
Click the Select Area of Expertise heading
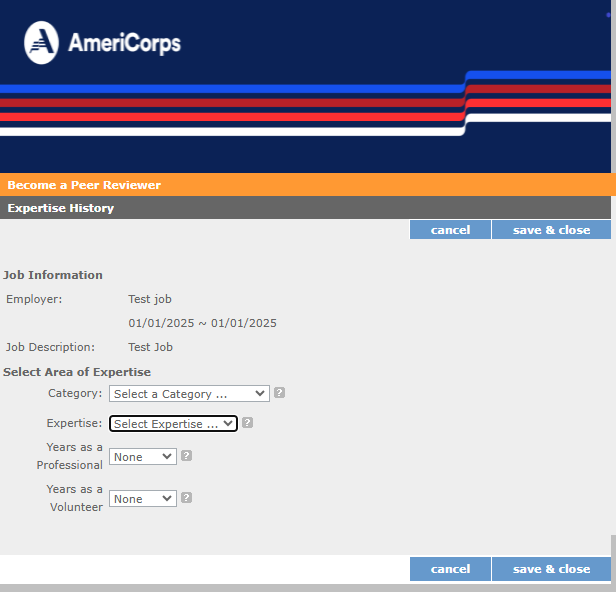click(x=77, y=372)
